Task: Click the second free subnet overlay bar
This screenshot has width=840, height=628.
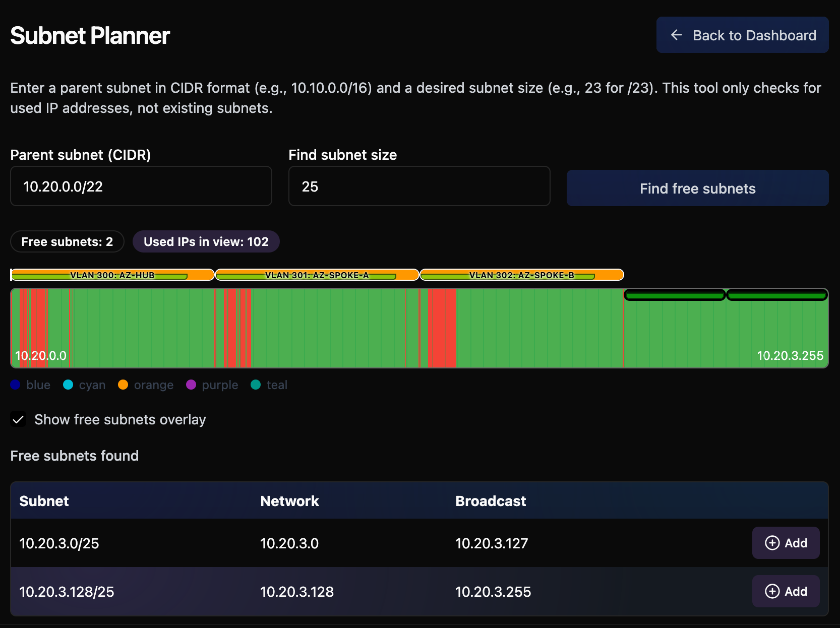Action: pyautogui.click(x=776, y=295)
